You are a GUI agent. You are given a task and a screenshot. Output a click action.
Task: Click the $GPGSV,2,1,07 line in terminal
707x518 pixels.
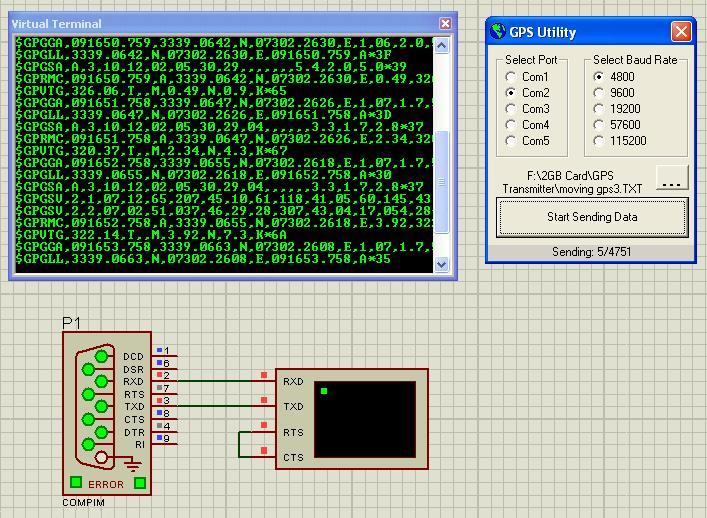224,199
